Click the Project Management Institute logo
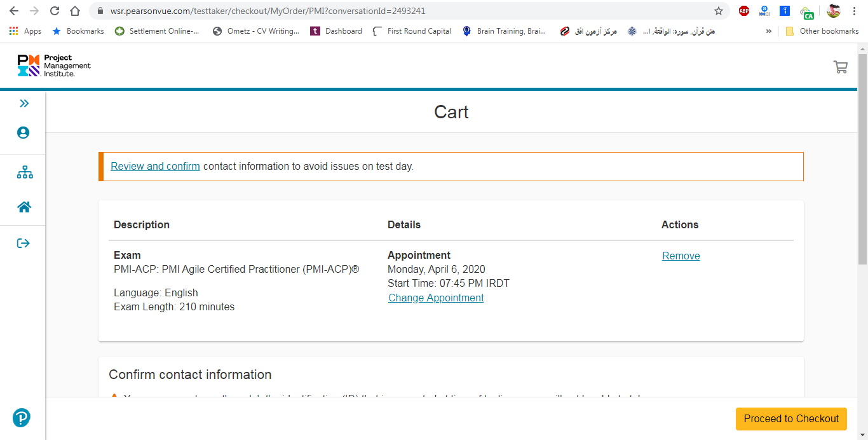Screen dimensions: 868x440 (54, 66)
